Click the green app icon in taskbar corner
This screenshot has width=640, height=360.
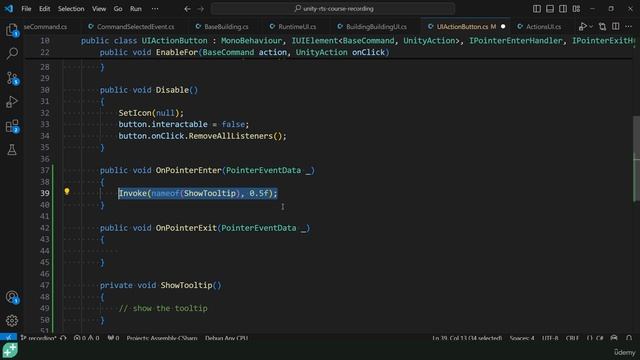pos(10,351)
